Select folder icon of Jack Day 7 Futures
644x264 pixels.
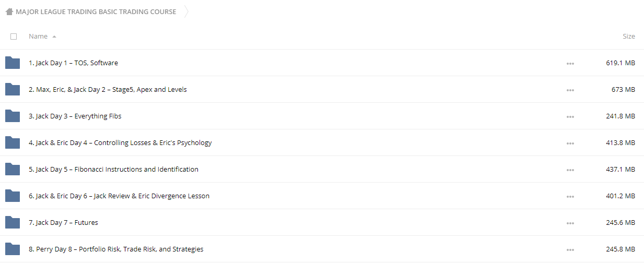pyautogui.click(x=13, y=223)
